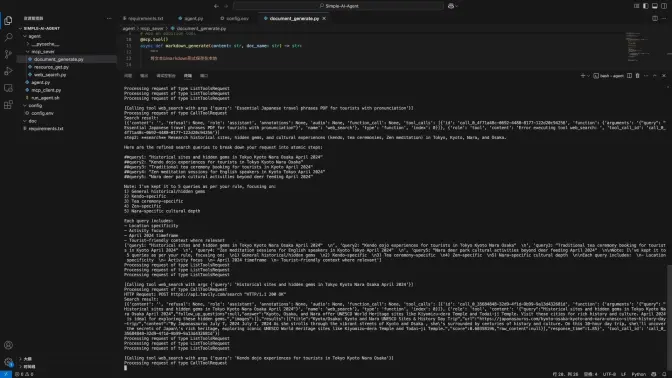Viewport: 672px width, 378px height.
Task: Open the Debug Console panel tab
Action: click(x=166, y=76)
